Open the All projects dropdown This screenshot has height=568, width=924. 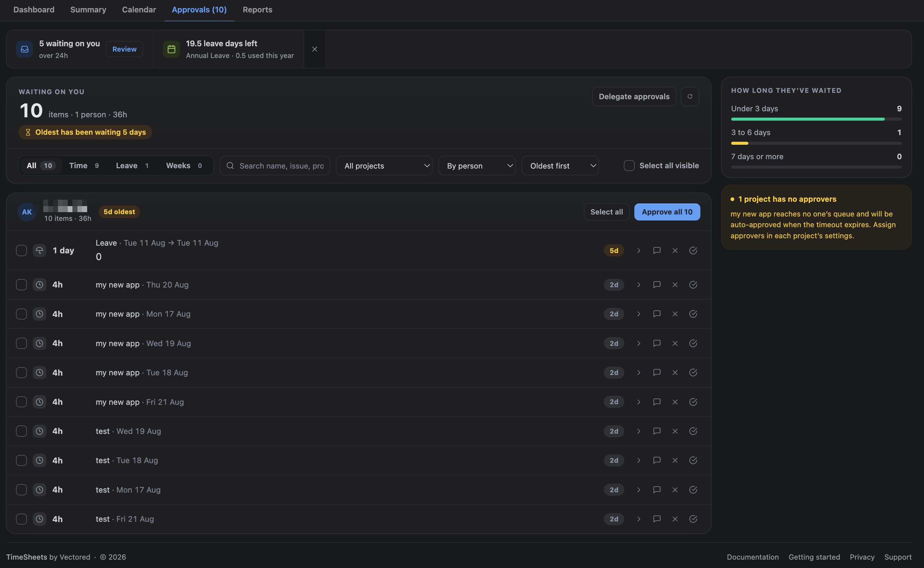tap(384, 166)
